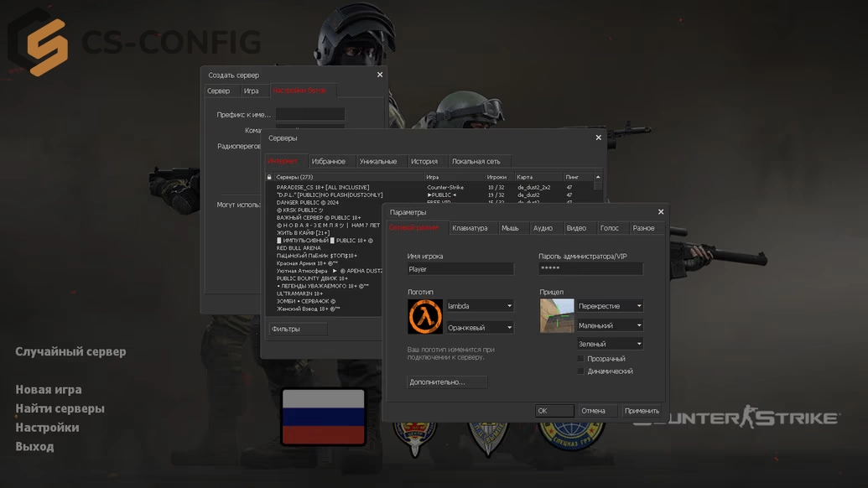Viewport: 868px width, 488px height.
Task: Click the OK button in Параметры
Action: click(554, 411)
